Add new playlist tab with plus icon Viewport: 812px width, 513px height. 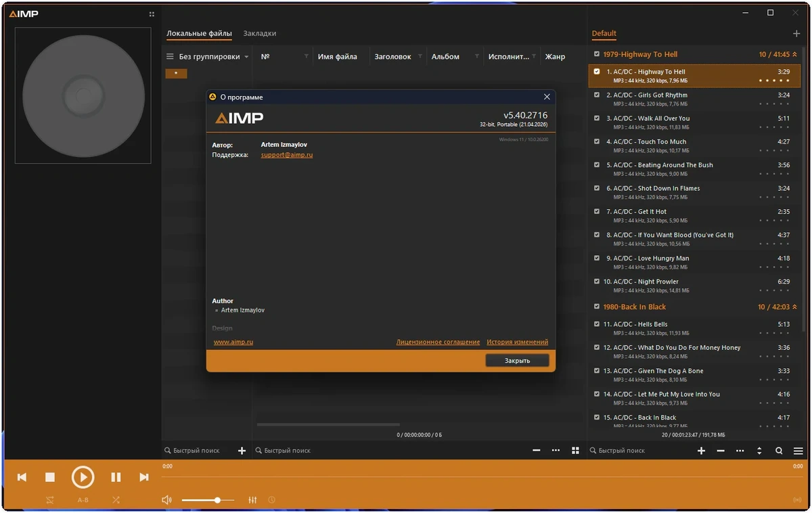click(796, 33)
